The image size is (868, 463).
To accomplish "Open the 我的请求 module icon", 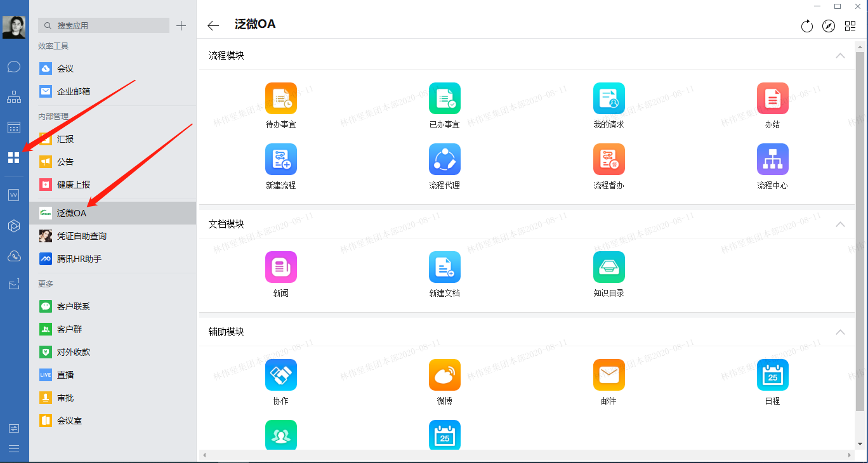I will coord(609,98).
